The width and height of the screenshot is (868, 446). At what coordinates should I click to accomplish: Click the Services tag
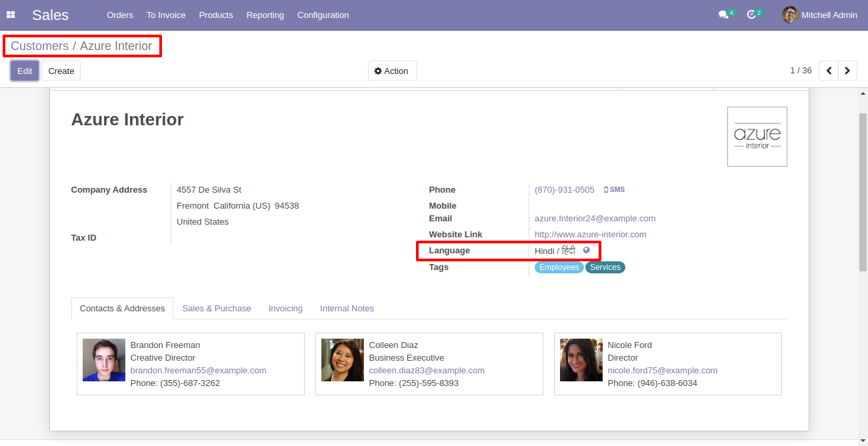(x=605, y=267)
